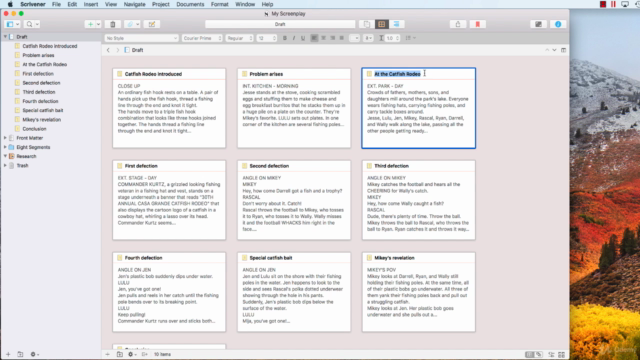
Task: Switch to outliner view mode
Action: (396, 24)
